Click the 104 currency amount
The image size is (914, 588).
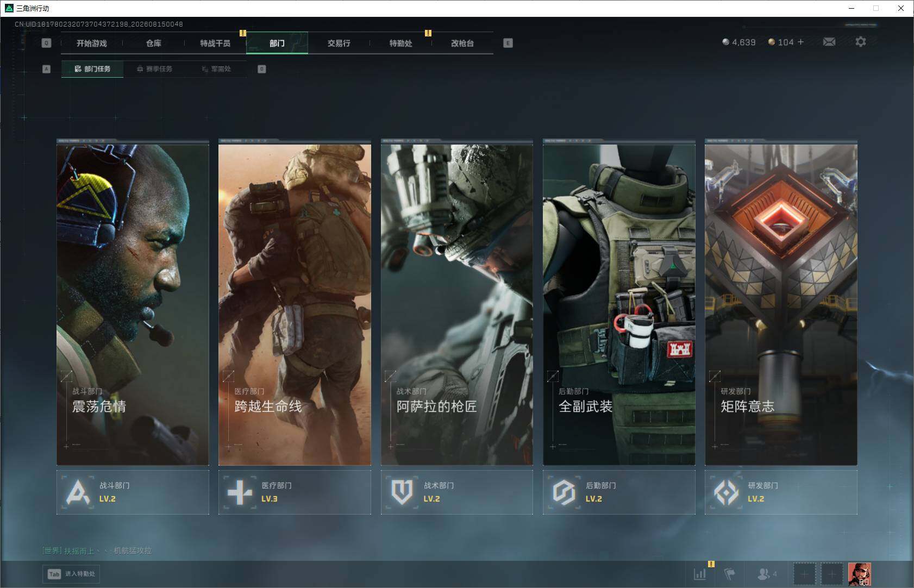[x=786, y=42]
